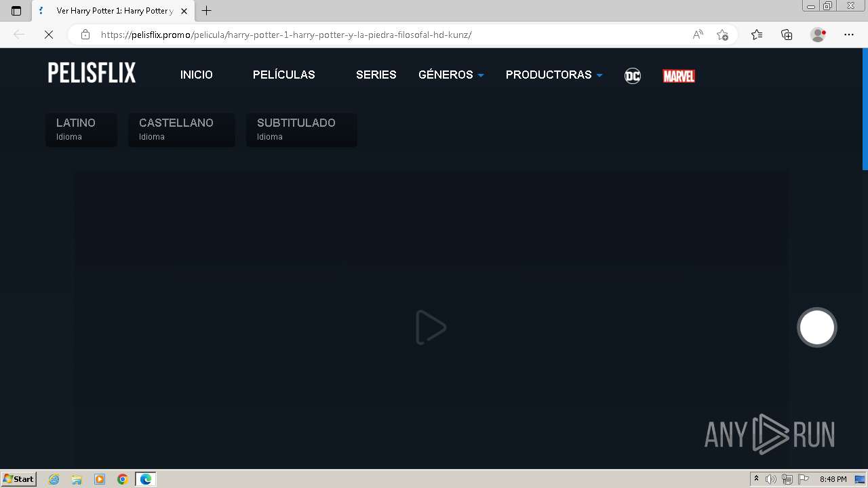This screenshot has width=868, height=488.
Task: Close the Ver Harry Potter tab
Action: (x=184, y=11)
